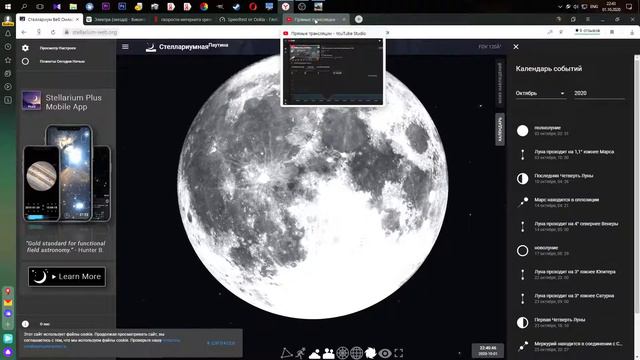Open view settings gear in sidebar

[x=25, y=48]
